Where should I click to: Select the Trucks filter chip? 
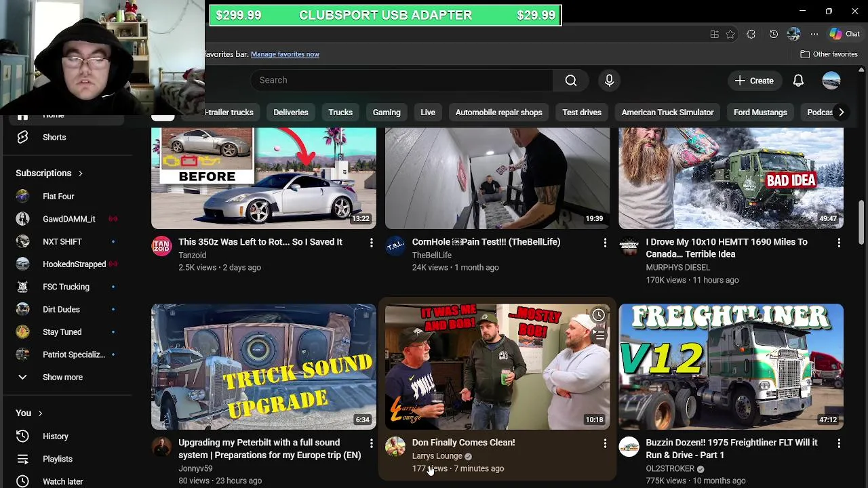pos(340,113)
